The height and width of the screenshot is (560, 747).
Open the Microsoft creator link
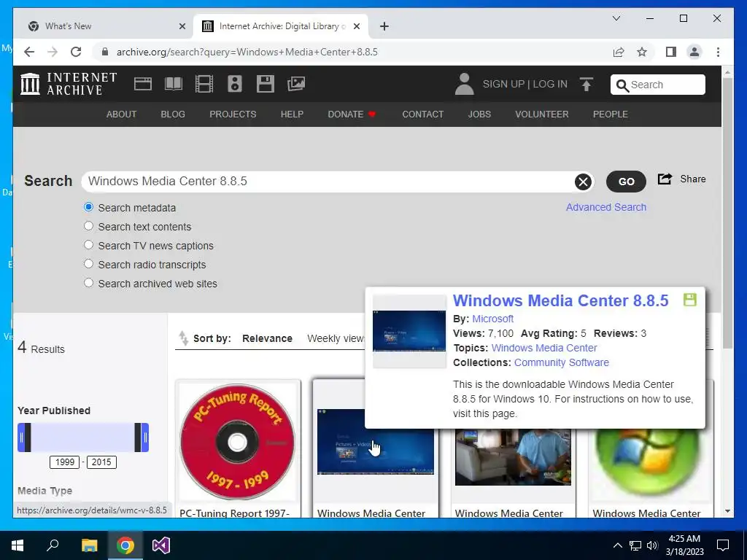click(492, 319)
